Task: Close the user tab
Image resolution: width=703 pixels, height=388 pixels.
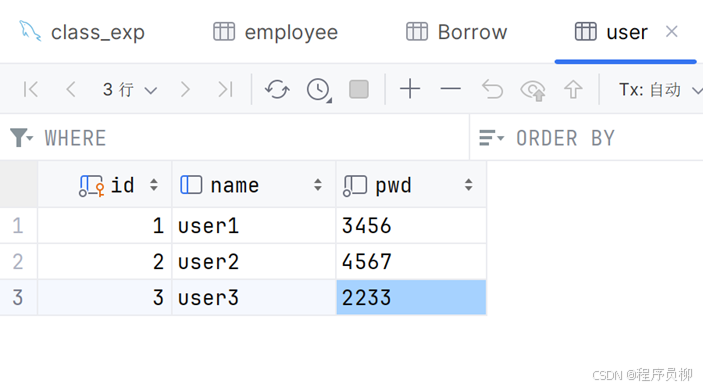Action: click(672, 32)
